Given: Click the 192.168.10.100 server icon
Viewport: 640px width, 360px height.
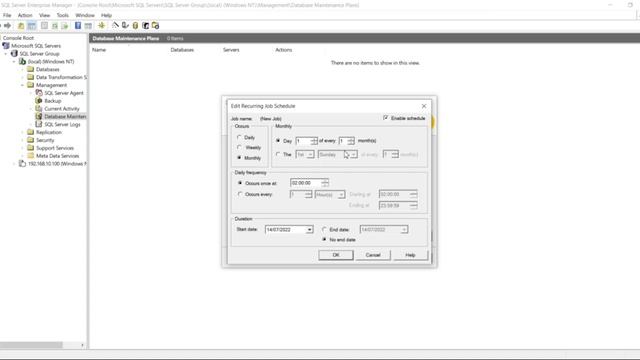Looking at the screenshot, I should [x=22, y=164].
